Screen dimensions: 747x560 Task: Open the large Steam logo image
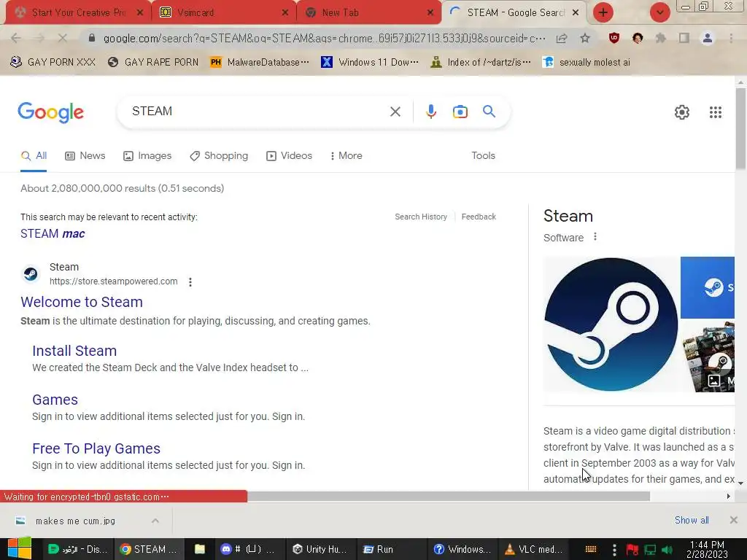611,324
